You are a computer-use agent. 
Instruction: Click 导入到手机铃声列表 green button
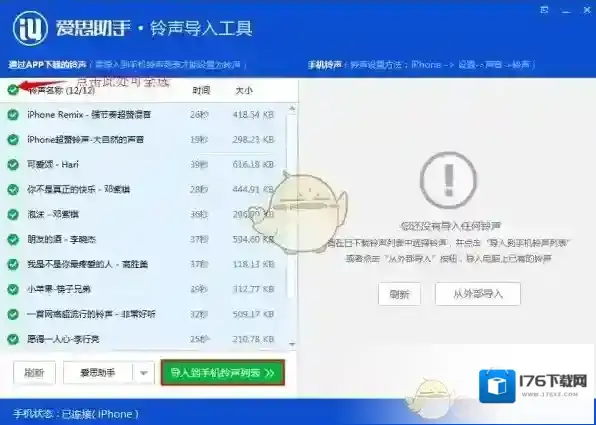point(223,373)
